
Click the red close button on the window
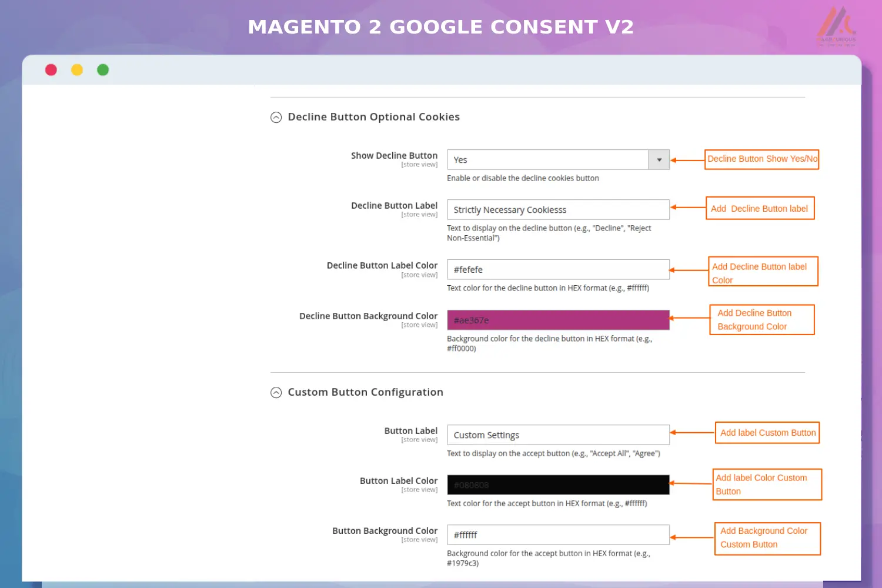click(x=51, y=69)
